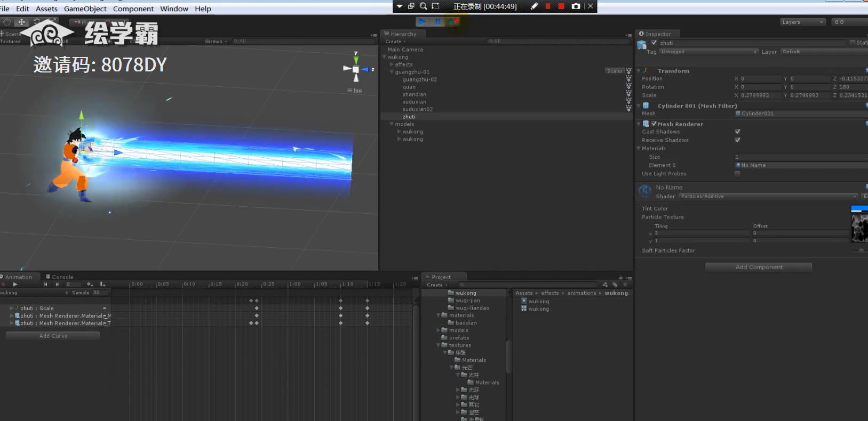Click the Add Component button

759,267
